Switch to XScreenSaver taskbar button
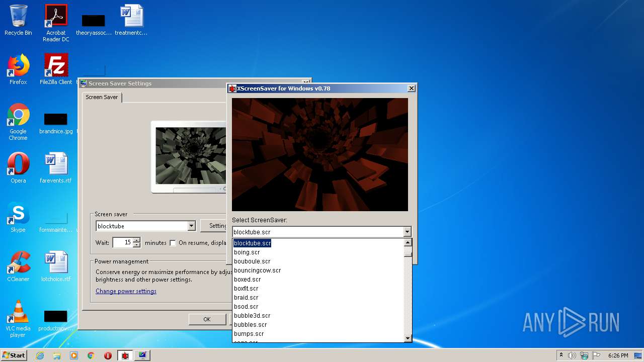This screenshot has height=362, width=644. coord(125,355)
